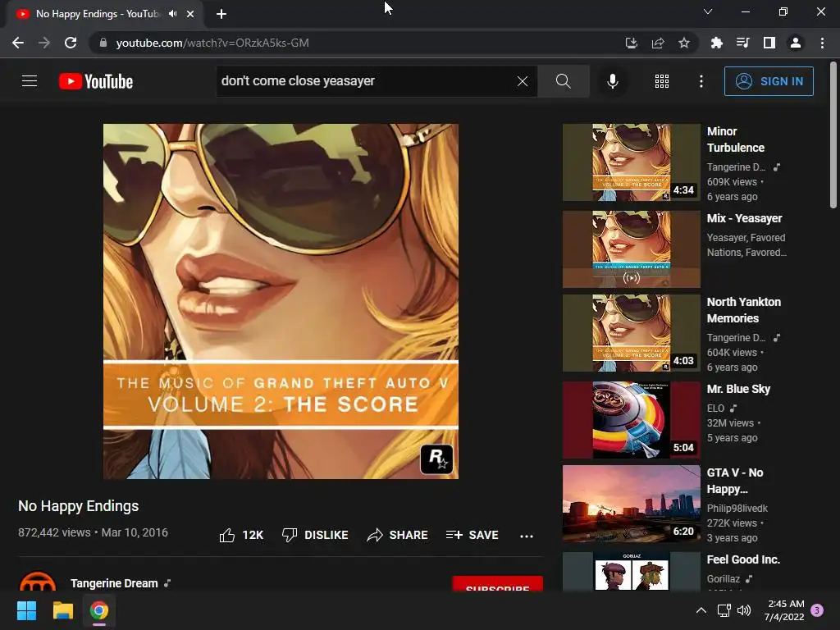
Task: Open Mr. Blue Sky video thumbnail
Action: click(x=631, y=419)
